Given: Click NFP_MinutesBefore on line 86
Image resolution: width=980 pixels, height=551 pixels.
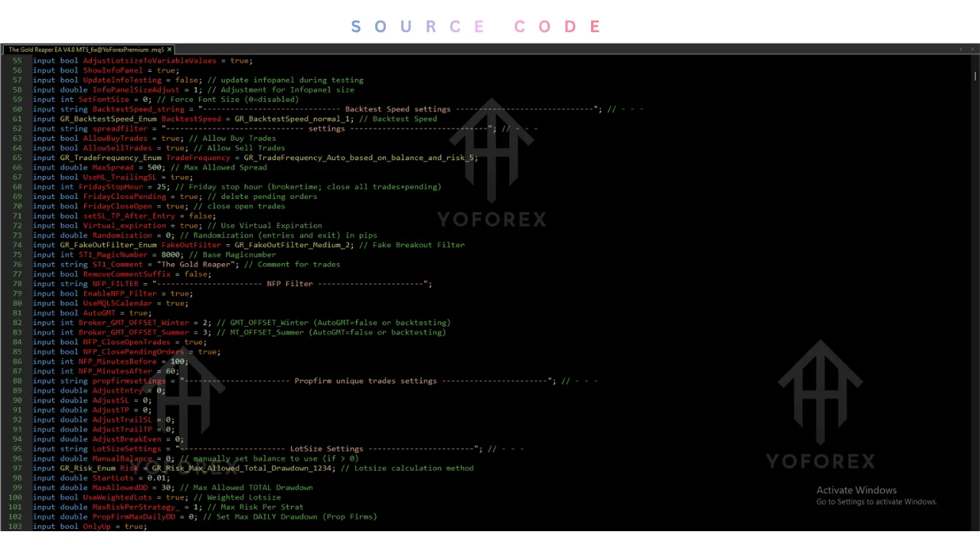Looking at the screenshot, I should coord(117,362).
